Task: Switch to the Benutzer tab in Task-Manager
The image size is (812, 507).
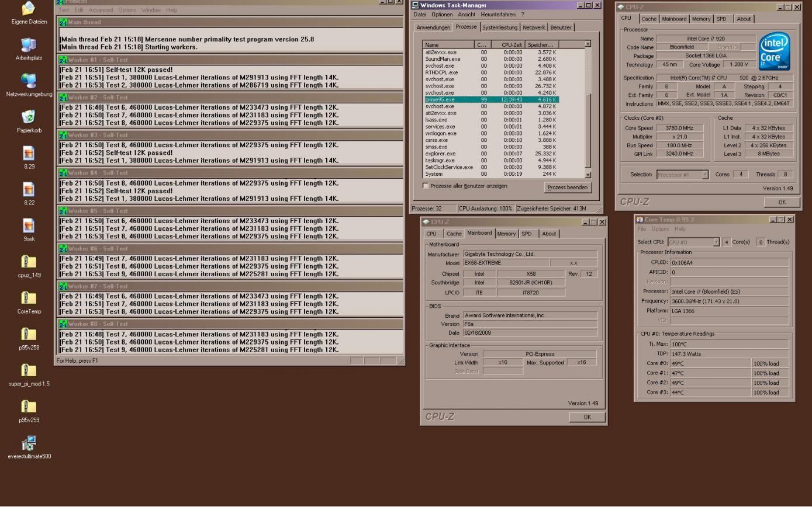Action: tap(561, 27)
